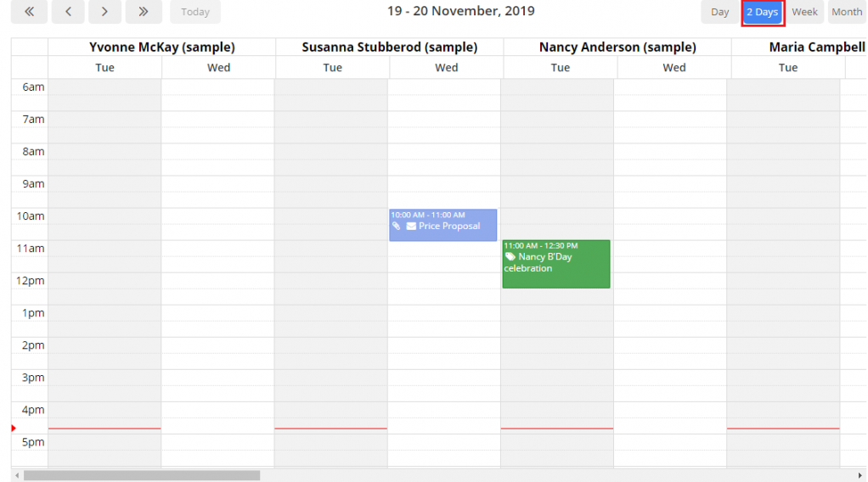Jump forward with the double right arrow

pyautogui.click(x=144, y=12)
